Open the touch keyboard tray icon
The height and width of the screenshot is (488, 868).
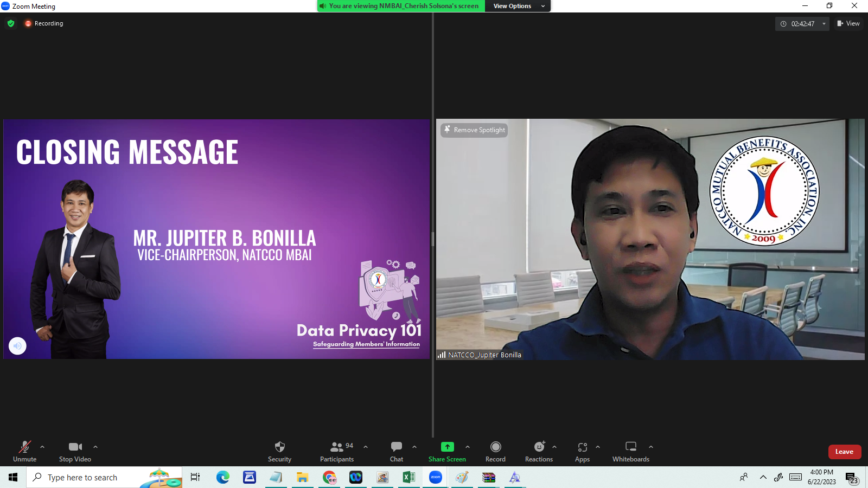click(x=796, y=477)
